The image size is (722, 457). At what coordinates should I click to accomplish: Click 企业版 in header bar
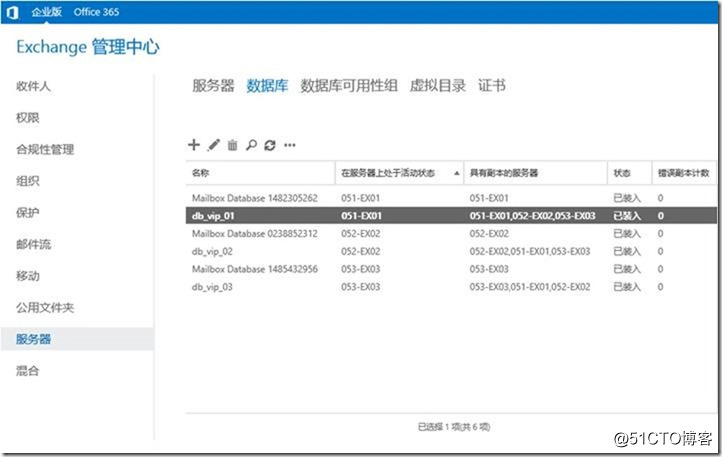(47, 12)
